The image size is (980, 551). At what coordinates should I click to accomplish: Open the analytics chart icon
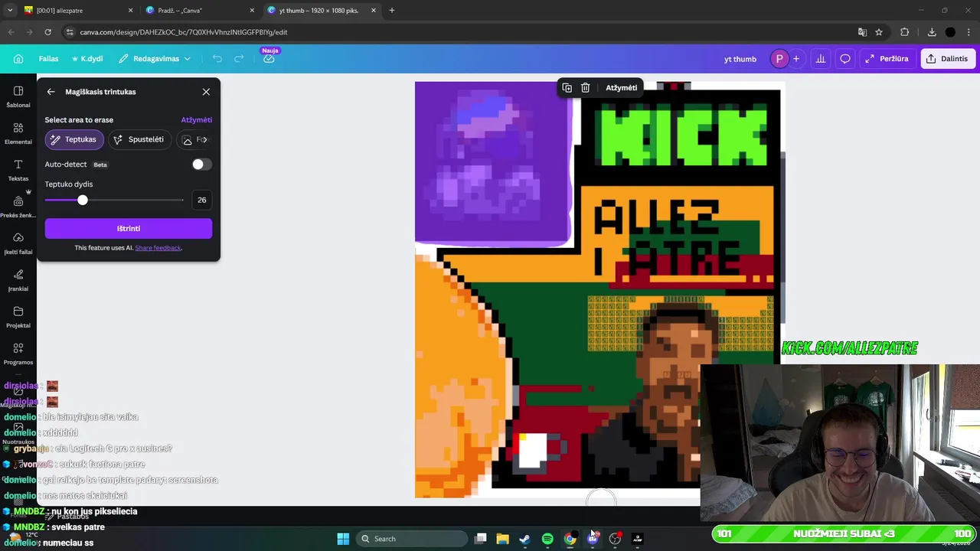click(821, 59)
